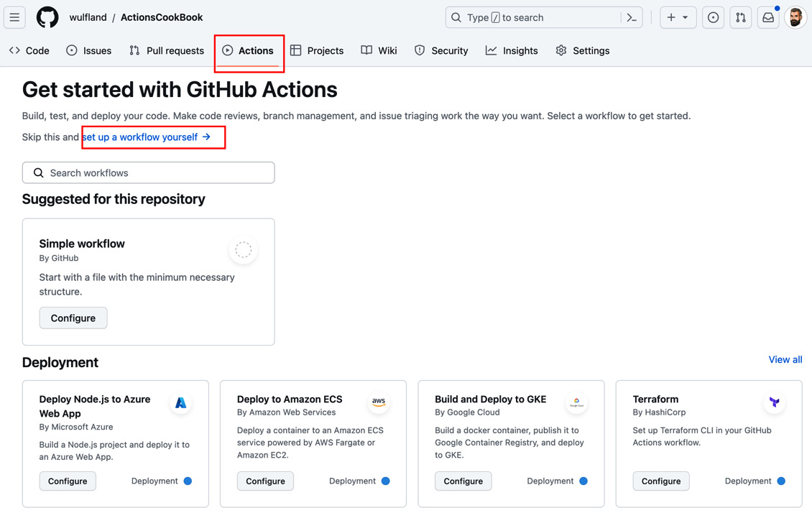Switch to the Actions tab

248,51
